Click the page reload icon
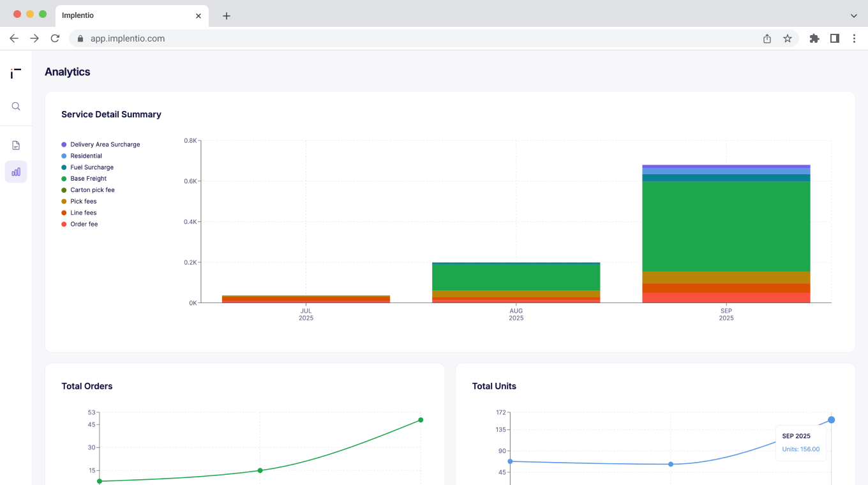 (x=55, y=38)
